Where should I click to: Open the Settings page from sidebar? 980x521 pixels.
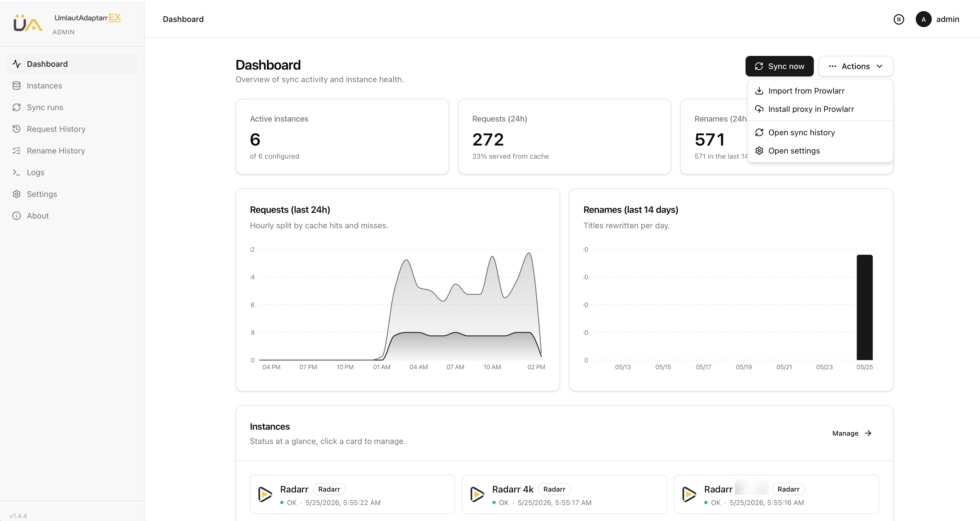pyautogui.click(x=71, y=194)
